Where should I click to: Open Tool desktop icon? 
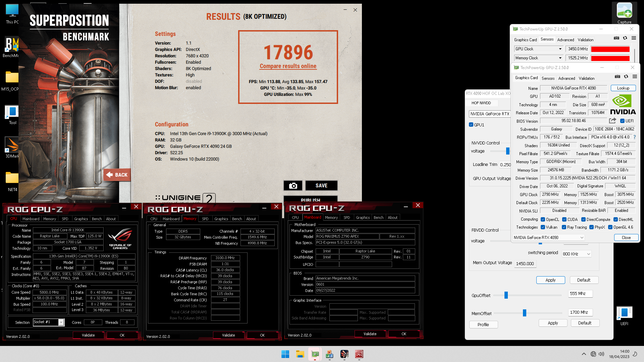click(12, 114)
